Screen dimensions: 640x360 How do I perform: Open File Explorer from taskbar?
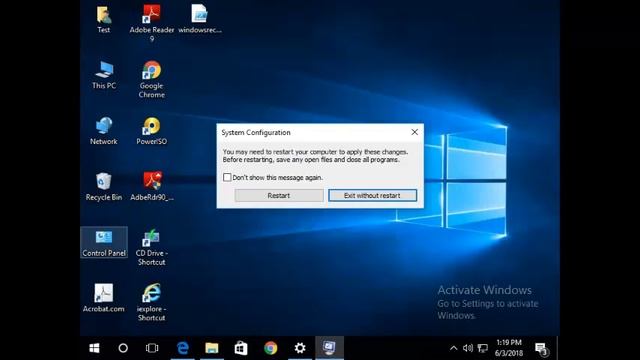click(212, 348)
